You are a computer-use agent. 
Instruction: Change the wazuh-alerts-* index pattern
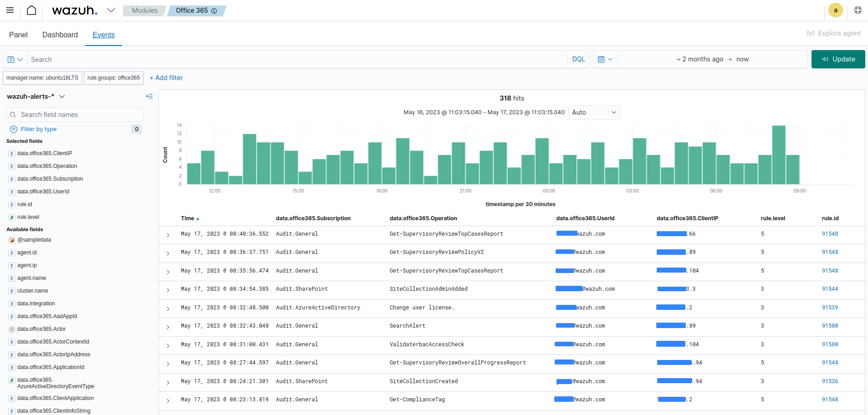pyautogui.click(x=36, y=96)
